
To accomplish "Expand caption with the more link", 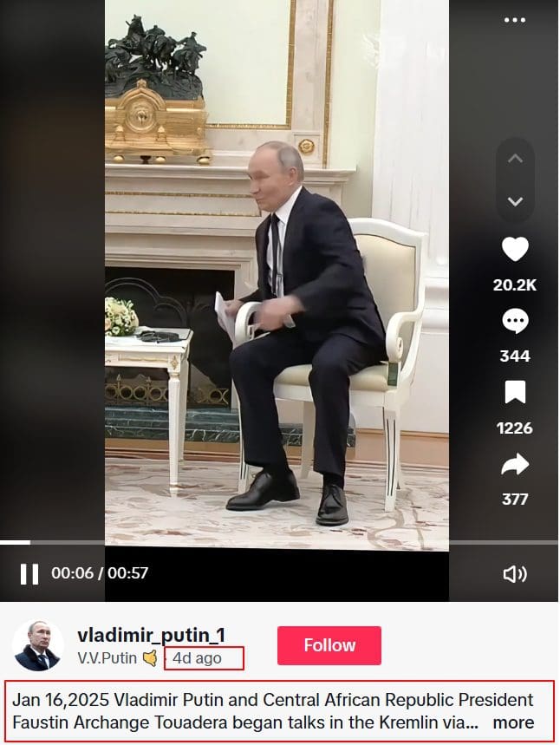I will (x=513, y=722).
